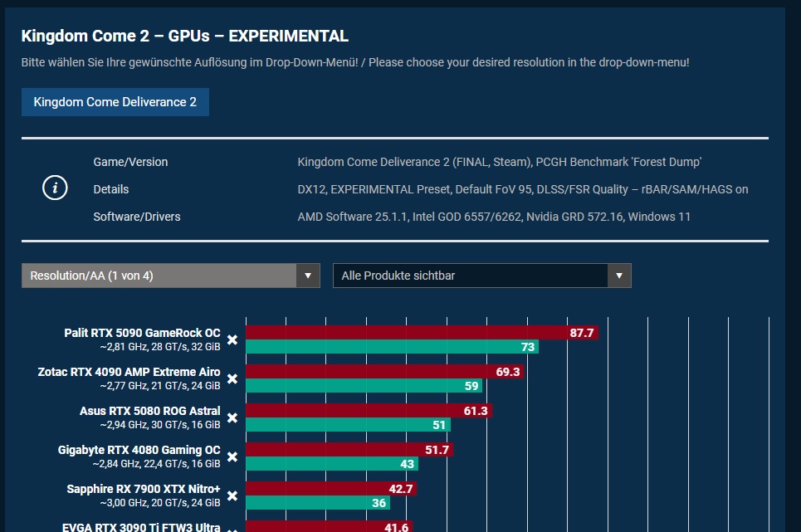Click the DX12 EXPERIMENTAL Preset details text
The image size is (801, 532).
tap(523, 189)
